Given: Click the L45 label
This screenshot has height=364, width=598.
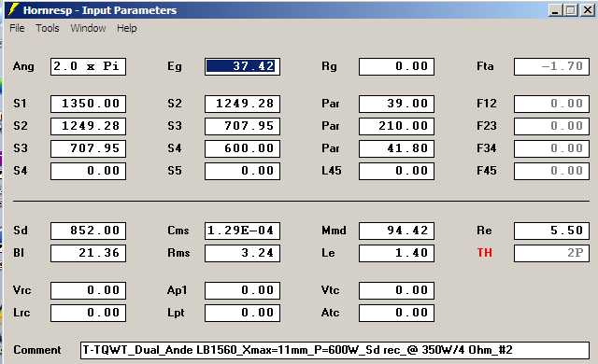Looking at the screenshot, I should [x=332, y=171].
